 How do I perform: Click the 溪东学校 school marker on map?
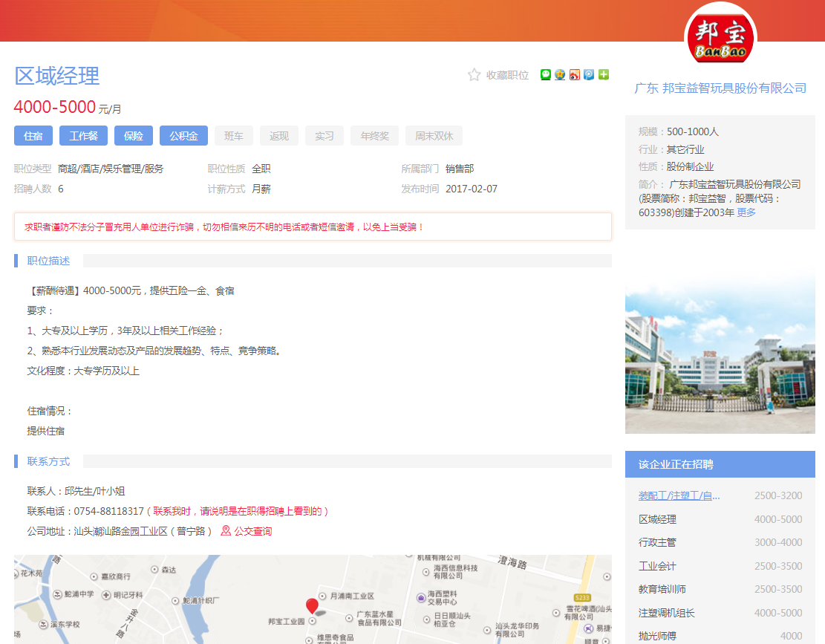[45, 625]
